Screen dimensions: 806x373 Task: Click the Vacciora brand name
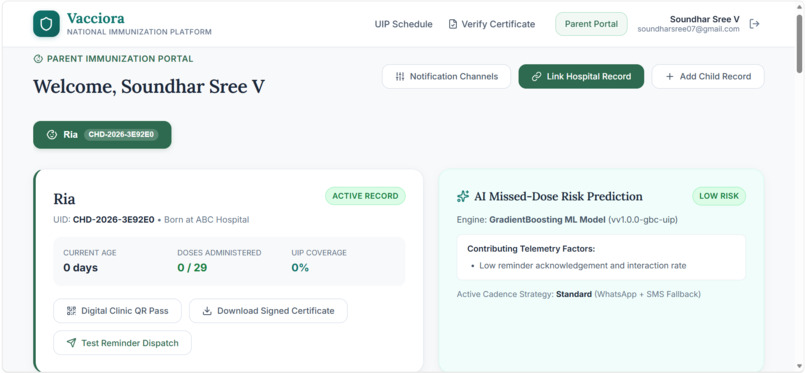pos(96,18)
